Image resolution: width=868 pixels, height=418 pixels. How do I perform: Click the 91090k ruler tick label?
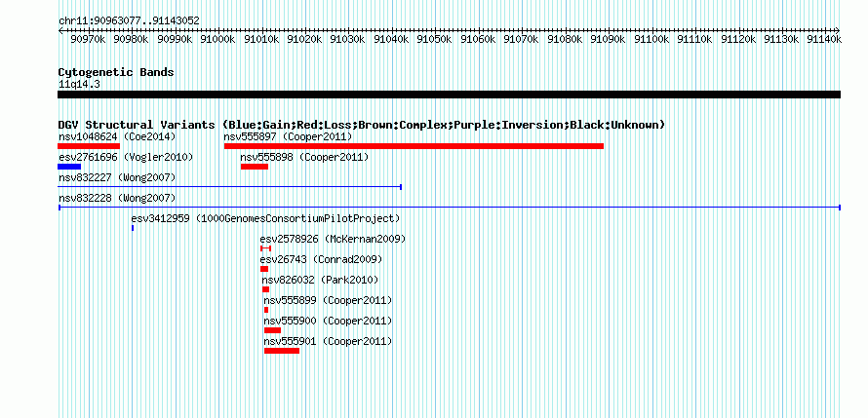pos(608,39)
